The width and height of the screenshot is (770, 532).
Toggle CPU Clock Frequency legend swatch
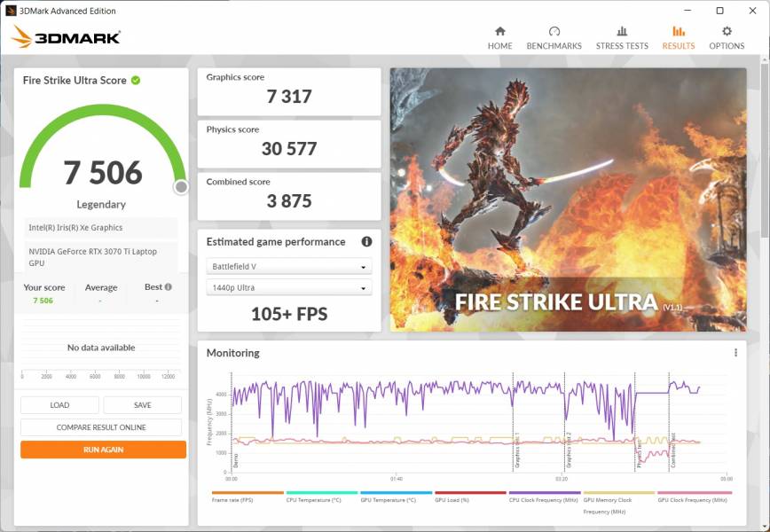pyautogui.click(x=545, y=492)
